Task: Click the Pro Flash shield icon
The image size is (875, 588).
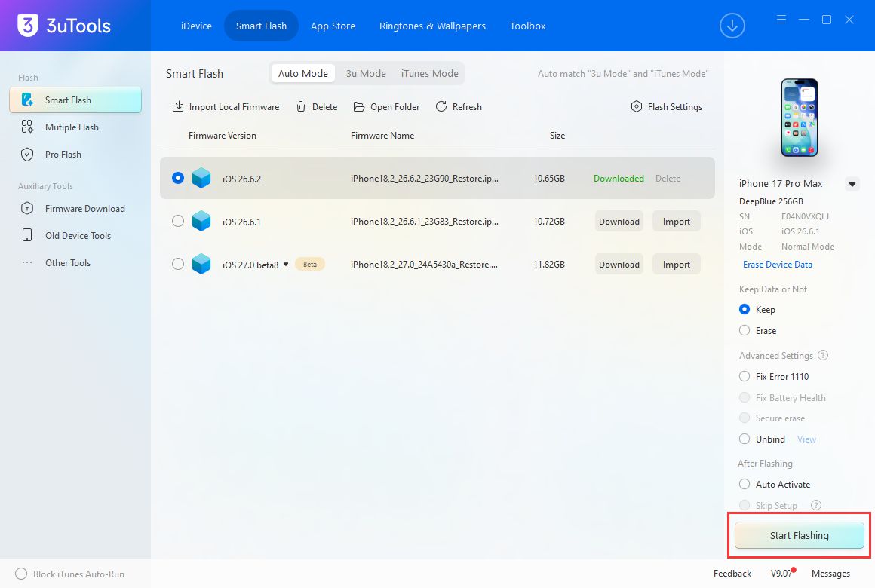Action: pyautogui.click(x=27, y=155)
